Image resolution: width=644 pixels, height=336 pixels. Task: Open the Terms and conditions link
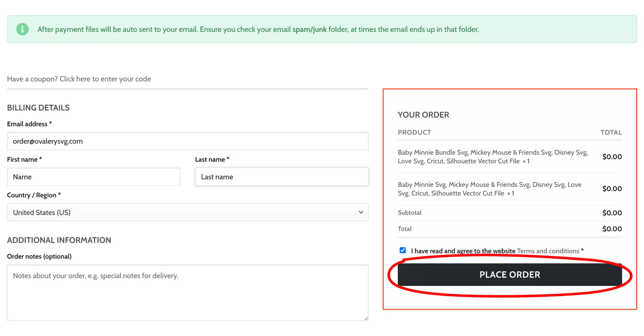(548, 251)
